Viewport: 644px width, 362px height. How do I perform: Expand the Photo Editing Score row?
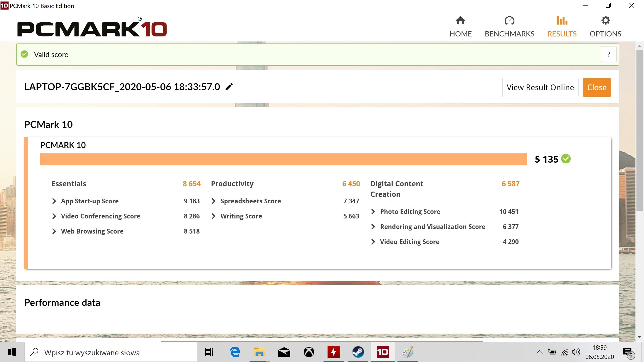[373, 212]
